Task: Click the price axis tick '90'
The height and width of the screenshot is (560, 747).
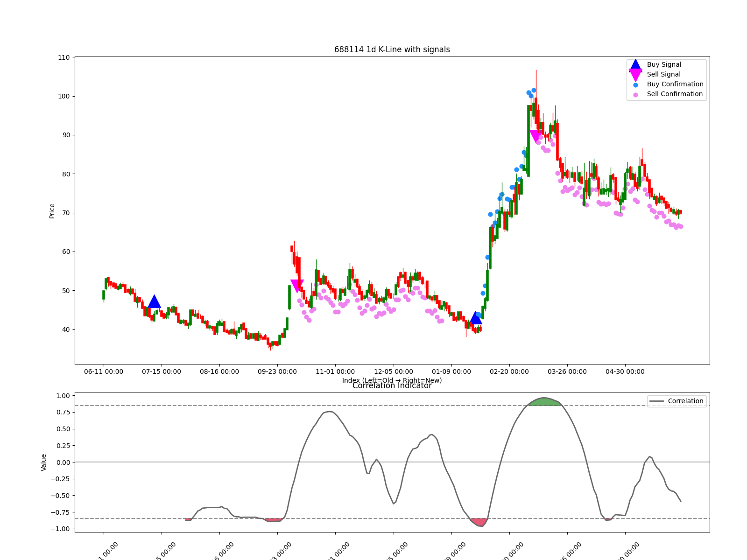Action: (x=66, y=135)
